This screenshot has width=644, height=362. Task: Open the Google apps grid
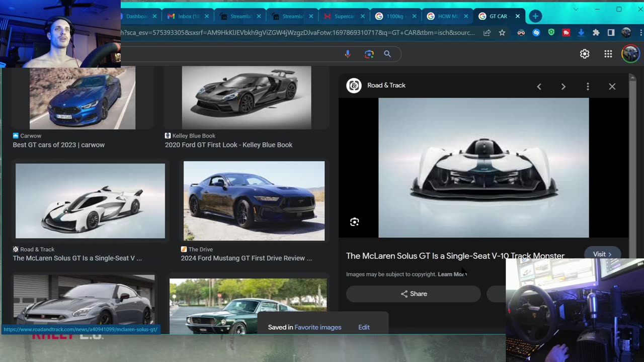[608, 54]
